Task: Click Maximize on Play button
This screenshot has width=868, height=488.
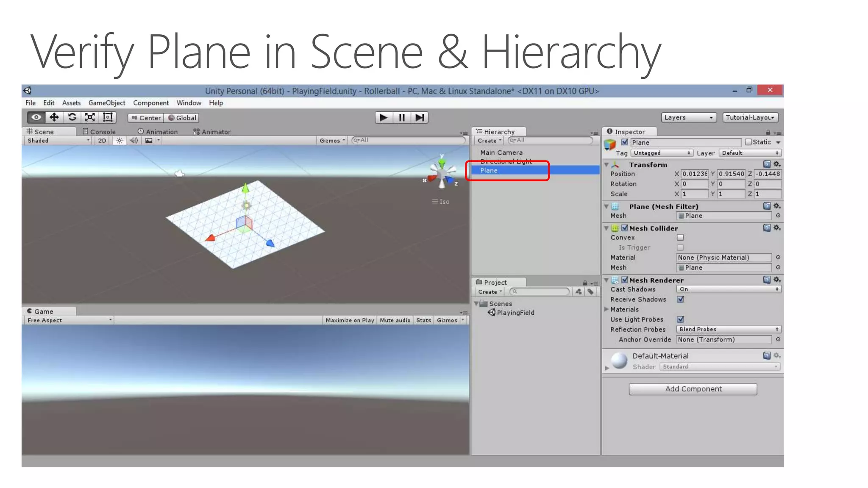Action: (350, 320)
